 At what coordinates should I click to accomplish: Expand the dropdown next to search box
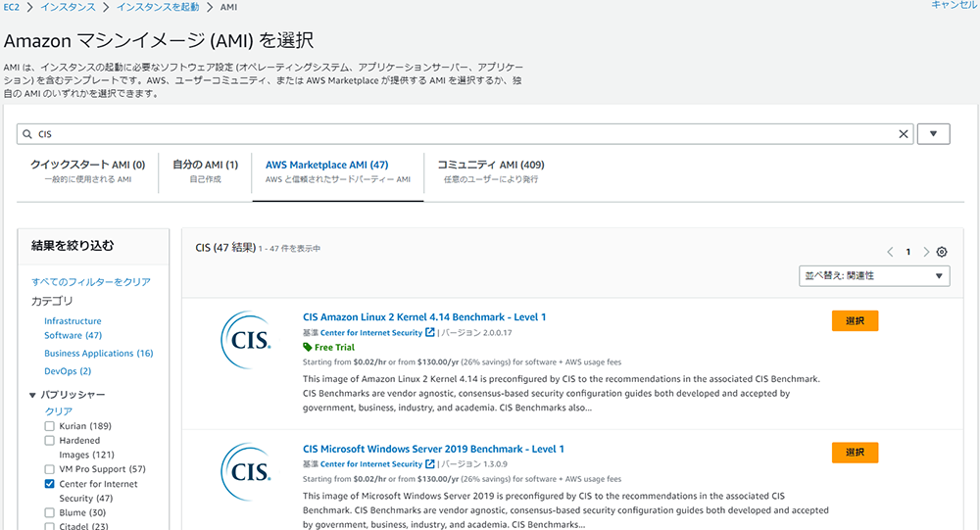click(933, 134)
